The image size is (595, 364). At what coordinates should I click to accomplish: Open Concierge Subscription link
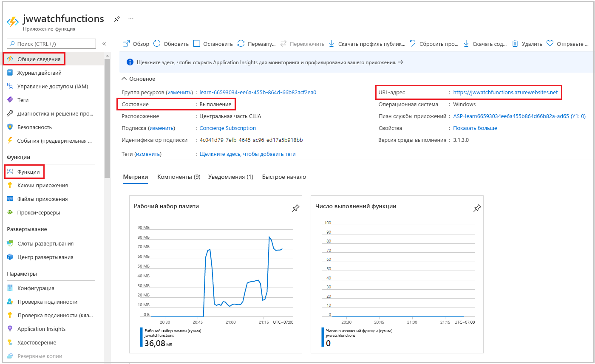tap(228, 128)
